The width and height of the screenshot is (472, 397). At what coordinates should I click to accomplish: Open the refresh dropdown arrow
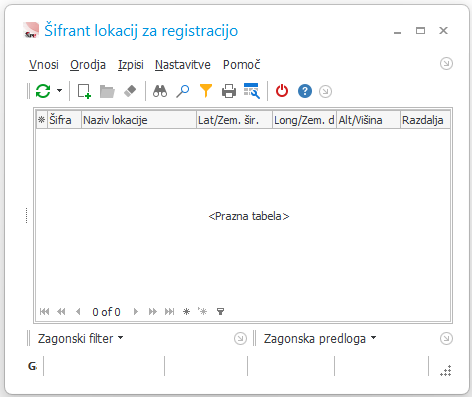point(59,90)
